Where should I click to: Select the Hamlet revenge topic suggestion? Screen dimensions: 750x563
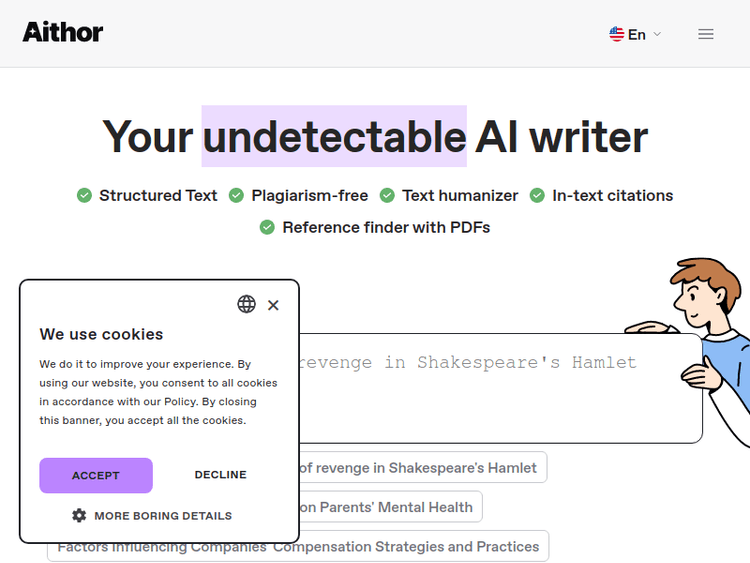[420, 467]
